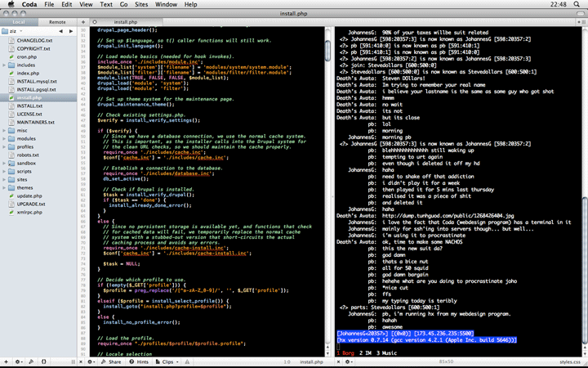This screenshot has height=368, width=588.
Task: Switch to terminal window 2 IM
Action: 365,353
